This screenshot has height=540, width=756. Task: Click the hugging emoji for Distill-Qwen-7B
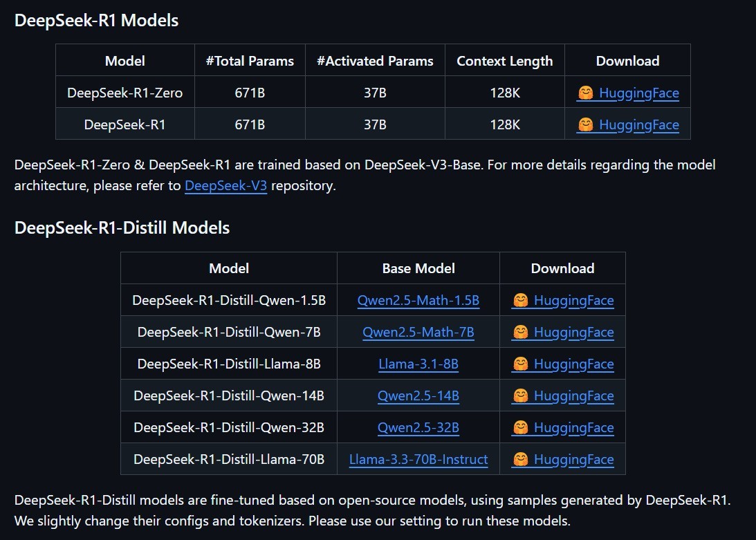click(x=520, y=332)
